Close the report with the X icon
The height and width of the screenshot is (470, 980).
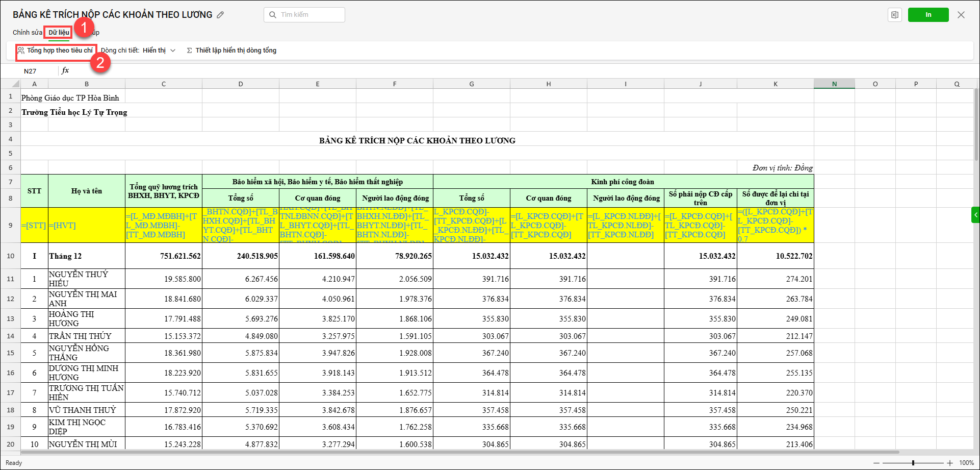961,15
